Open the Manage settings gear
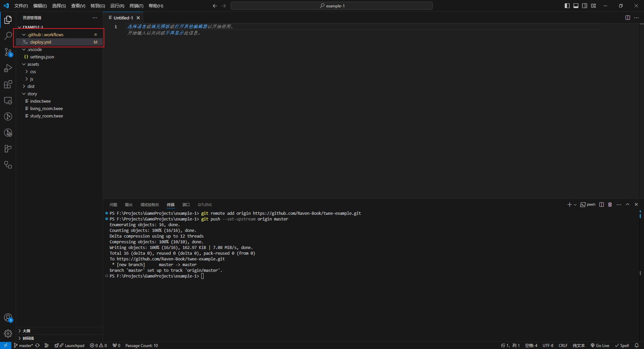The width and height of the screenshot is (644, 349). 8,333
